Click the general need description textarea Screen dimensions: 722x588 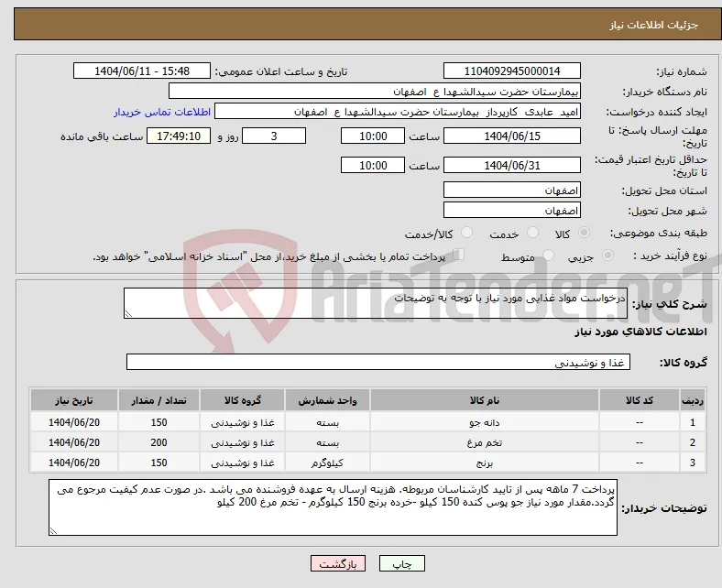click(x=376, y=303)
